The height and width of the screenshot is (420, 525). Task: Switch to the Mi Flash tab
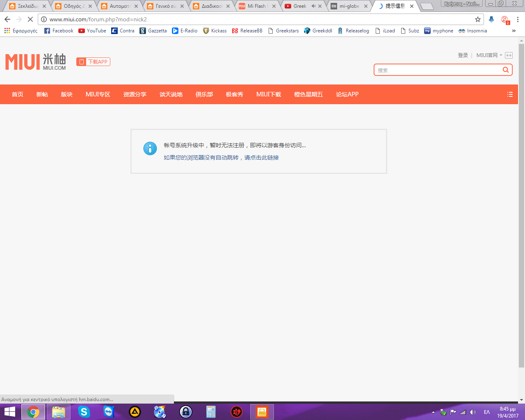point(258,6)
